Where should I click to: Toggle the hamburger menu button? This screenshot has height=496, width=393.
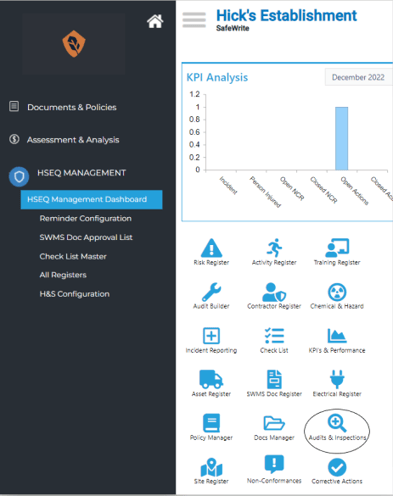pyautogui.click(x=194, y=20)
